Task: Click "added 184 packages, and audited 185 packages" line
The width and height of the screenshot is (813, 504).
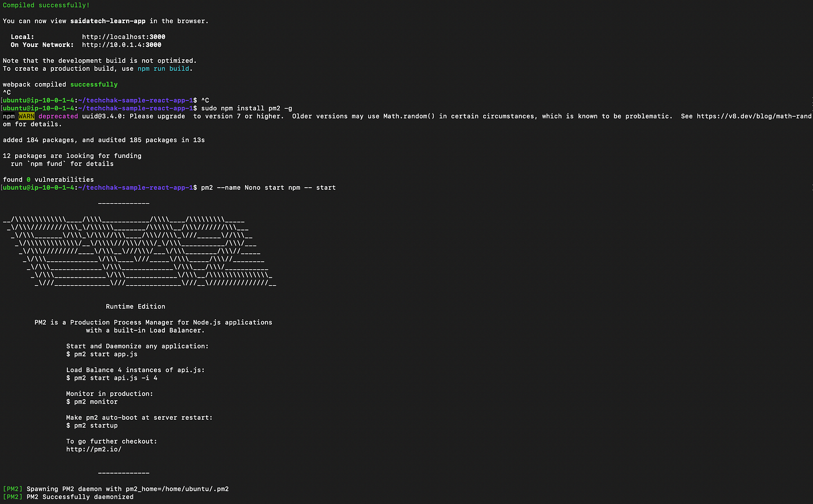Action: (x=104, y=140)
